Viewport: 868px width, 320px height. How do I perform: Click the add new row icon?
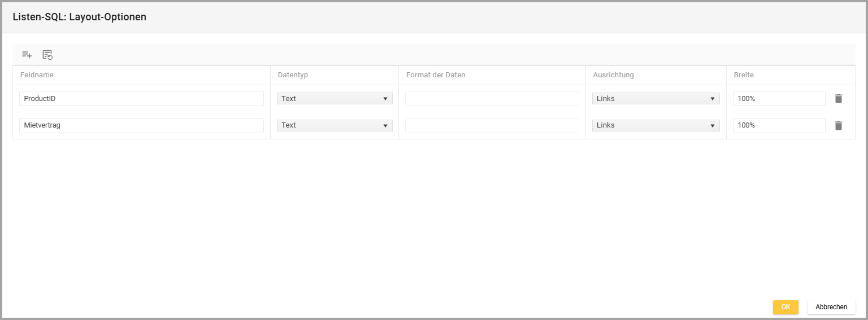[27, 55]
